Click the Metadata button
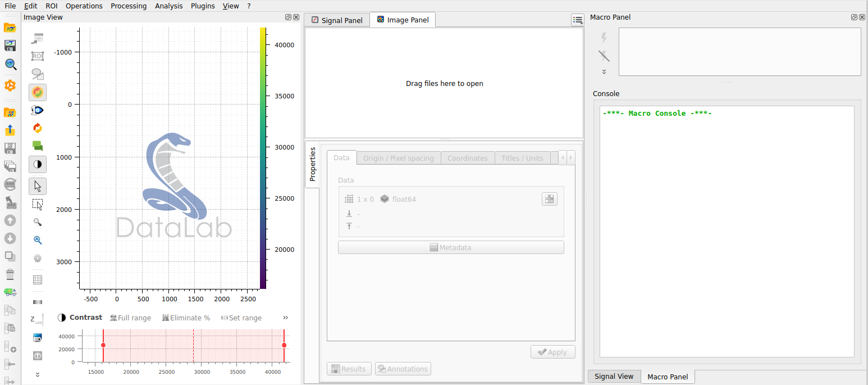The image size is (868, 385). [451, 247]
